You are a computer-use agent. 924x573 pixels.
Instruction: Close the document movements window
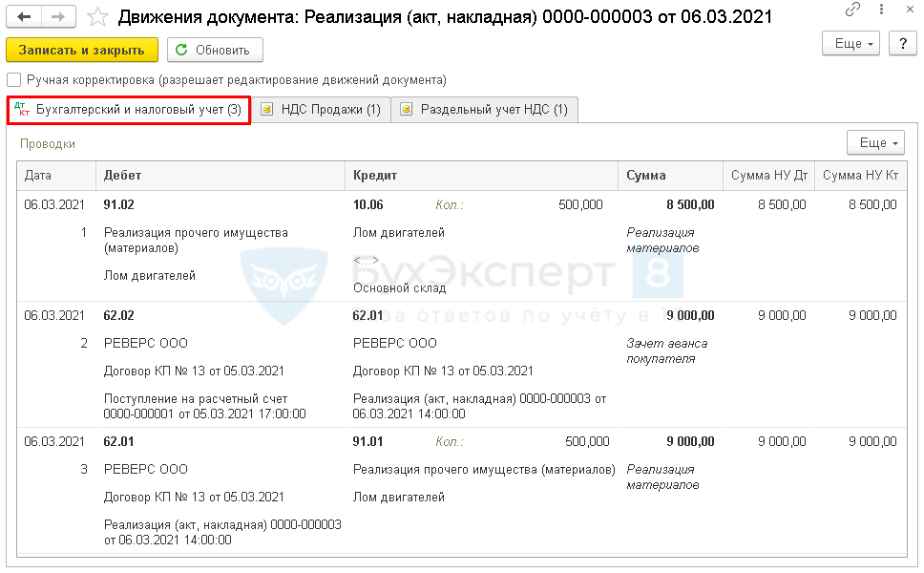pyautogui.click(x=910, y=10)
